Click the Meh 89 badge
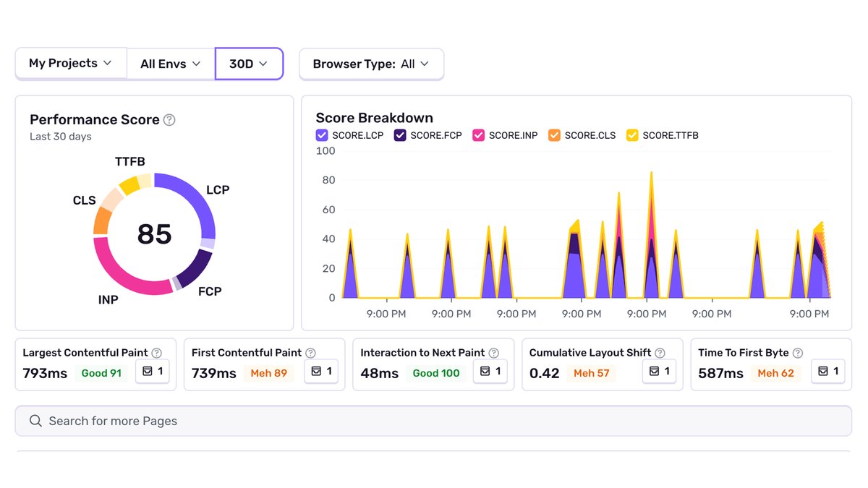 [269, 373]
